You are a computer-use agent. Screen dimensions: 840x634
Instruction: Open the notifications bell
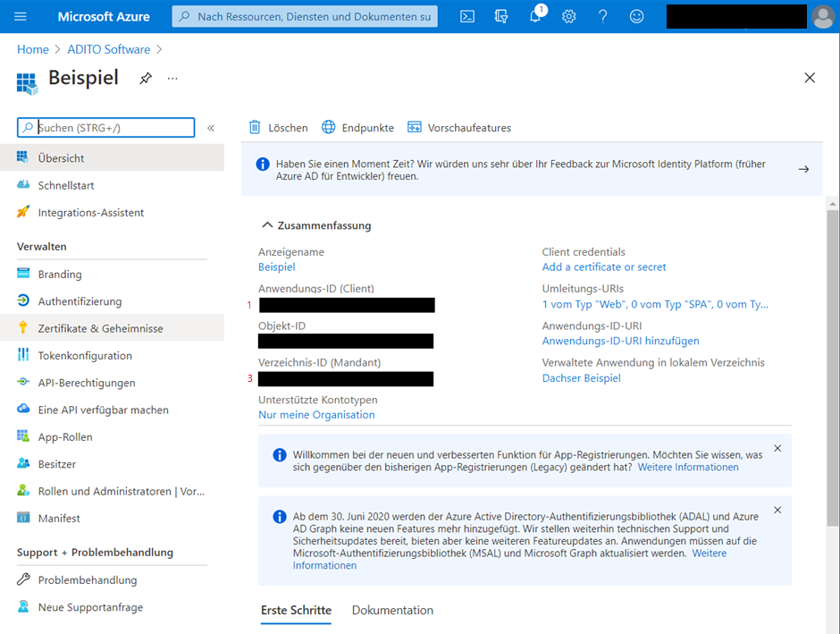coord(535,16)
